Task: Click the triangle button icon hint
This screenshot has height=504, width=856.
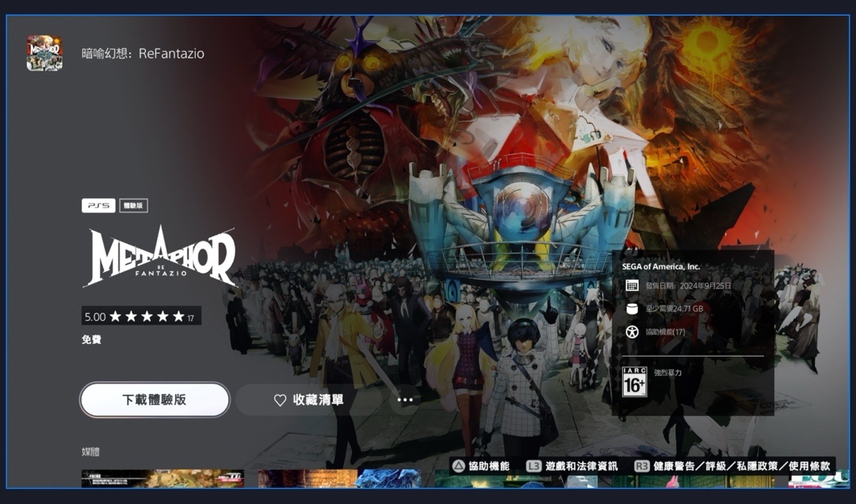Action: [x=458, y=466]
